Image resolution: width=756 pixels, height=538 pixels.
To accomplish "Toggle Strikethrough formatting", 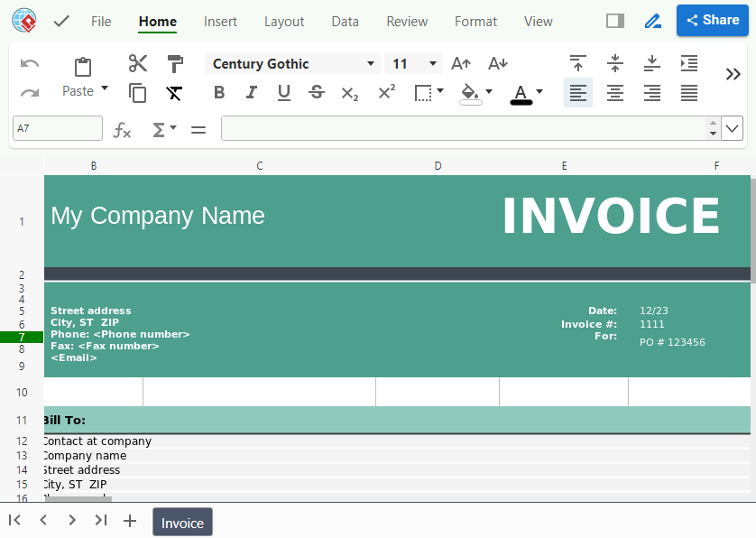I will (317, 92).
